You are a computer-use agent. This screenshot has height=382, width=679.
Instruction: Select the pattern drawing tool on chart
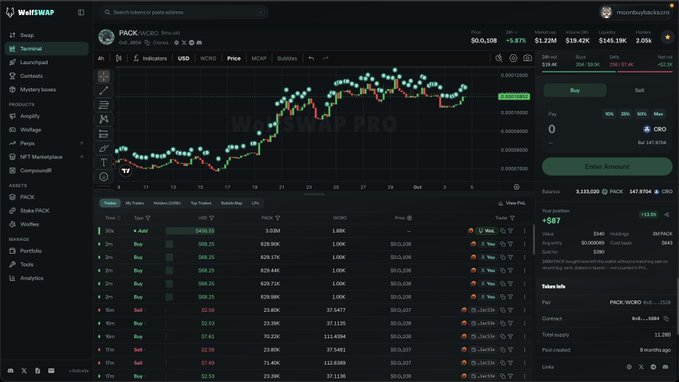[103, 119]
